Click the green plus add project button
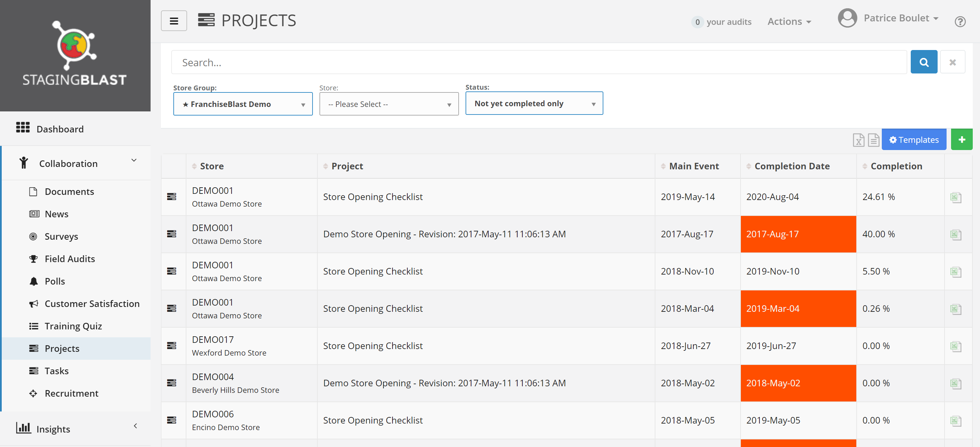This screenshot has height=447, width=980. [x=961, y=140]
